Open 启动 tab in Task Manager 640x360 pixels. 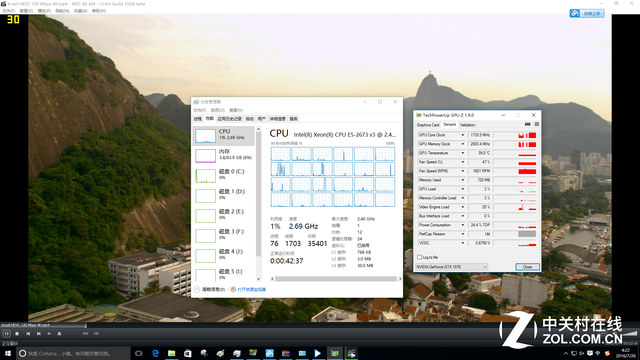(249, 119)
